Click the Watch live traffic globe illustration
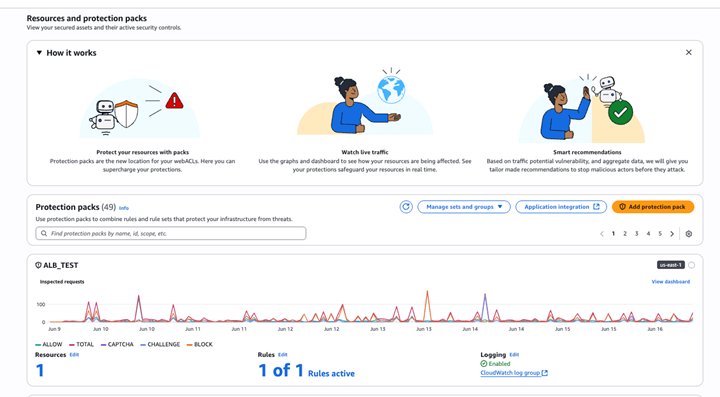This screenshot has height=397, width=720. click(365, 101)
